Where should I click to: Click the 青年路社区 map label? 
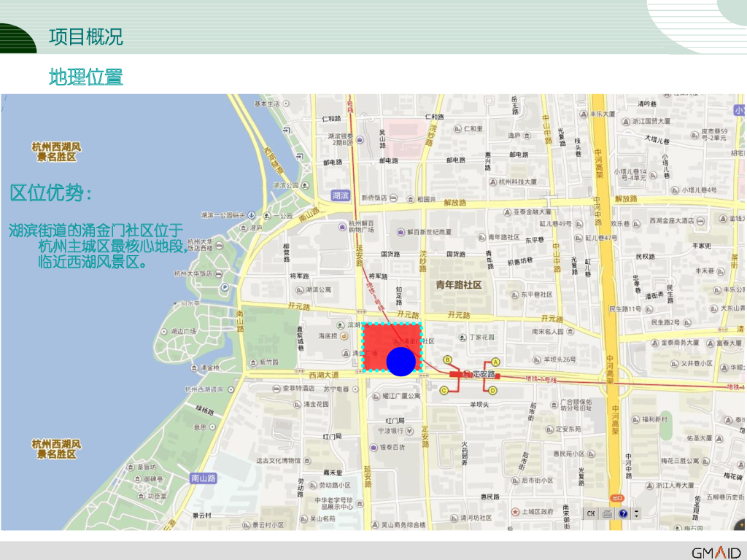459,285
